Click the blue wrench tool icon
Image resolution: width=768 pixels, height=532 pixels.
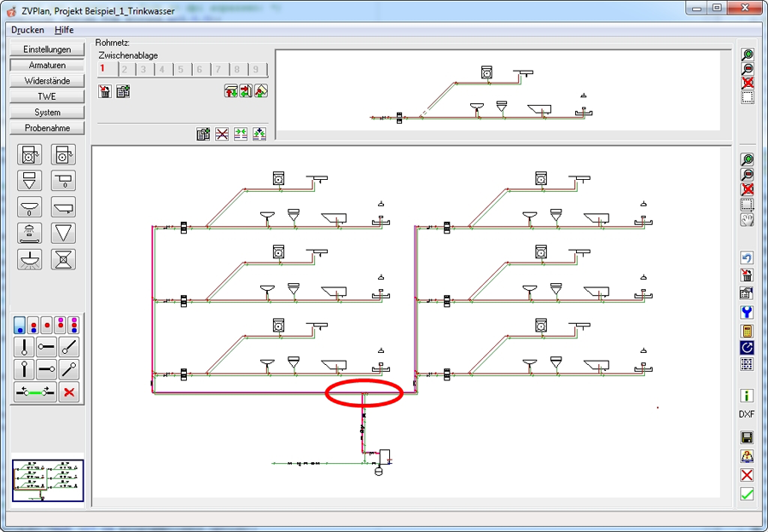(x=747, y=312)
